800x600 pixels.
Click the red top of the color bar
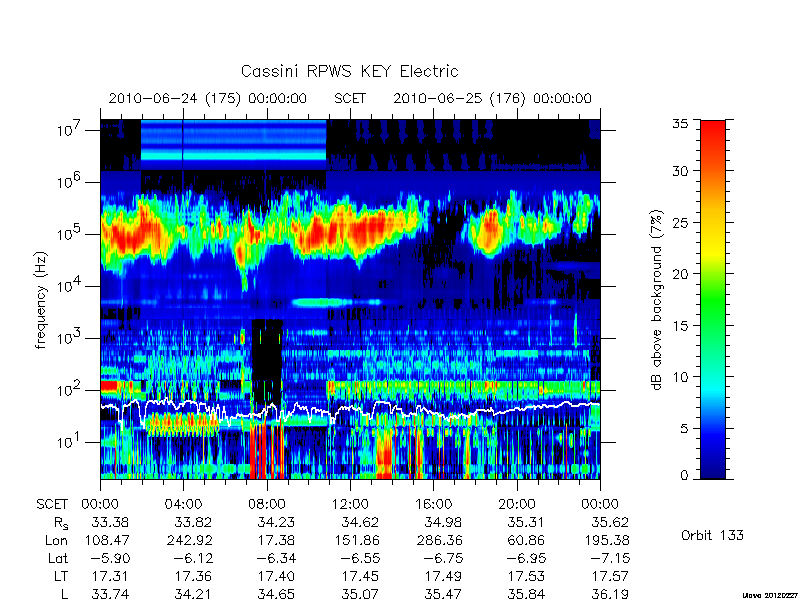(x=713, y=128)
